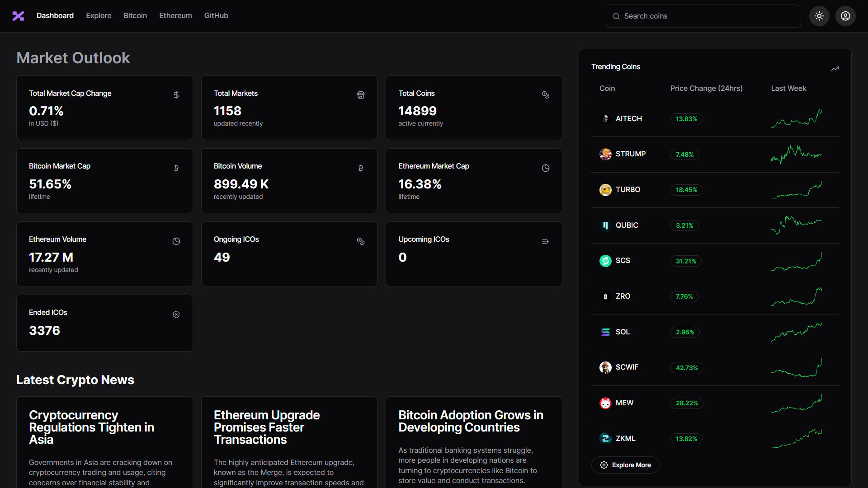The width and height of the screenshot is (868, 488).
Task: Click the coins icon on Total Coins card
Action: pos(546,95)
